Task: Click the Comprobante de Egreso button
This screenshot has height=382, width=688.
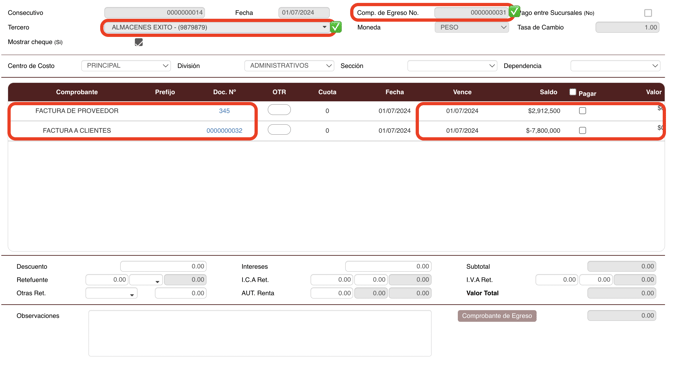Action: (497, 316)
